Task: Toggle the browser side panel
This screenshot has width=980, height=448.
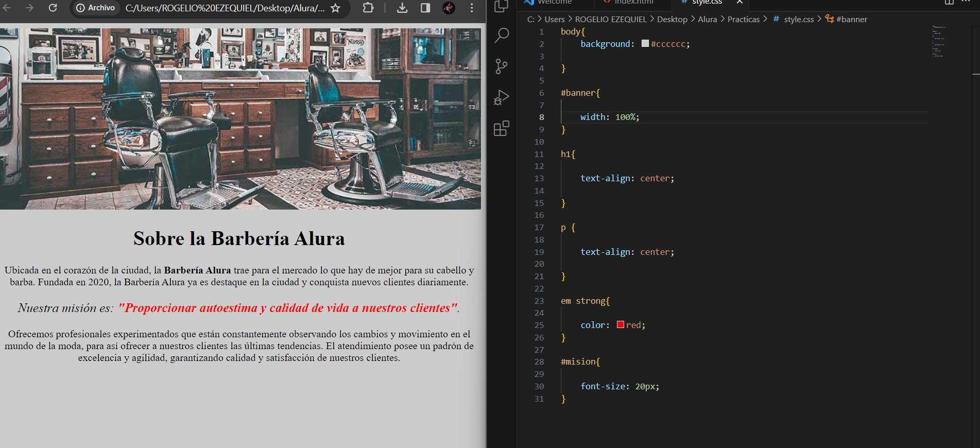Action: 425,8
